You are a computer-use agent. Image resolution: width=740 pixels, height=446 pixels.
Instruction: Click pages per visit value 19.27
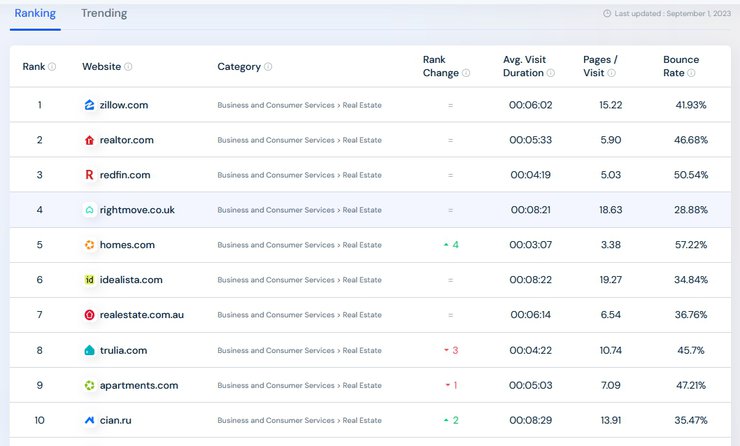611,279
